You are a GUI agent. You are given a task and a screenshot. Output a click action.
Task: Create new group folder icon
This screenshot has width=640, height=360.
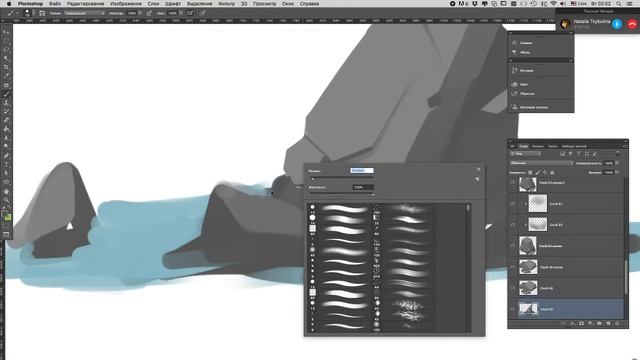pyautogui.click(x=599, y=323)
